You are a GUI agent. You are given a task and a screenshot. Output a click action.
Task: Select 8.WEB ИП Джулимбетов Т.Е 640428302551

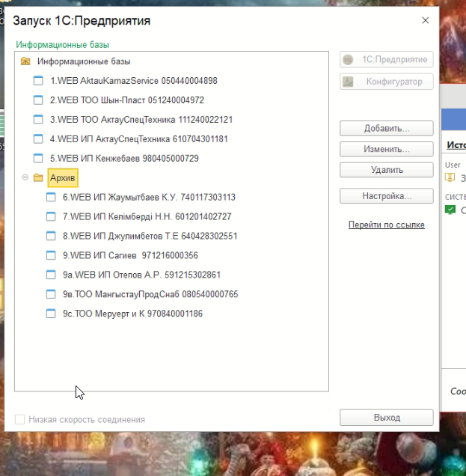tap(150, 237)
